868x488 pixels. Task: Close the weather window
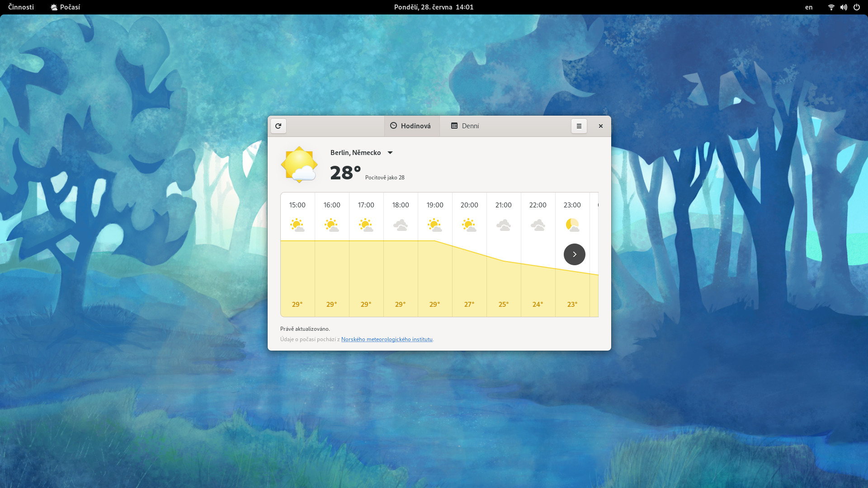pos(600,126)
